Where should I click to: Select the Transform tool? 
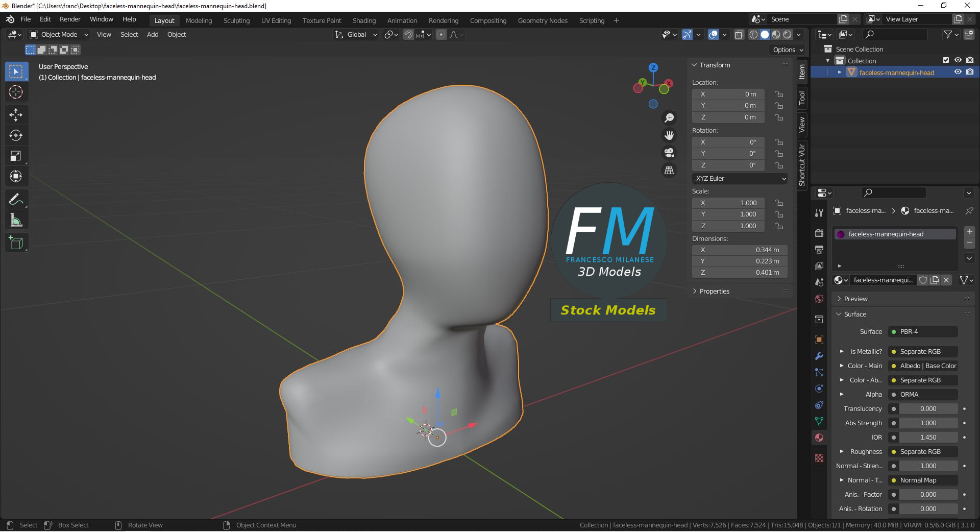[16, 177]
